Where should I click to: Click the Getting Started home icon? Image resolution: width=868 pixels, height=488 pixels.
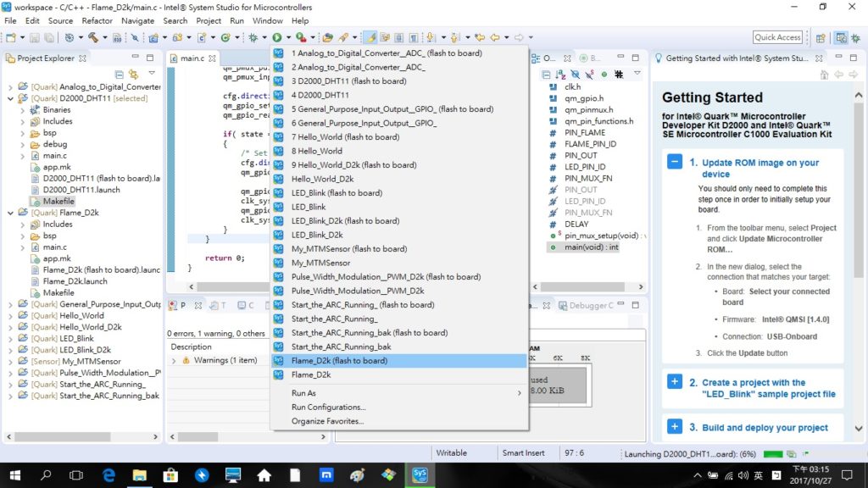click(824, 75)
